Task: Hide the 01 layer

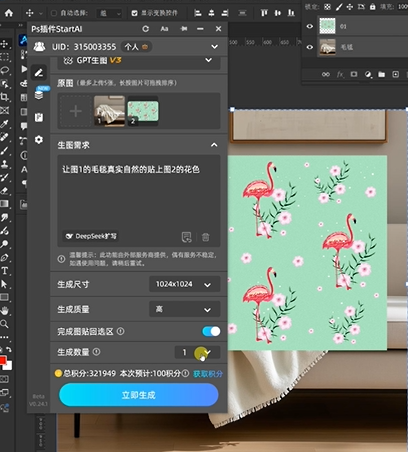Action: [310, 26]
